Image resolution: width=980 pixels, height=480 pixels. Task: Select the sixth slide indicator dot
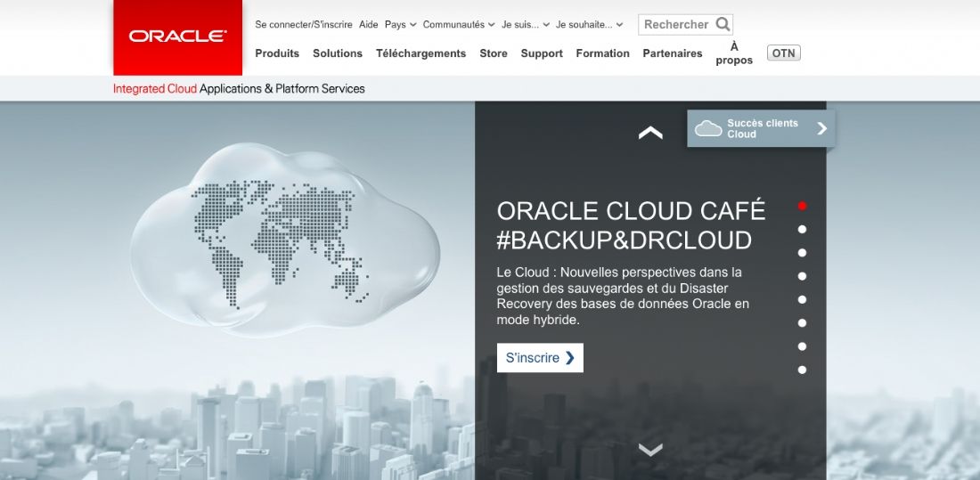(x=802, y=323)
